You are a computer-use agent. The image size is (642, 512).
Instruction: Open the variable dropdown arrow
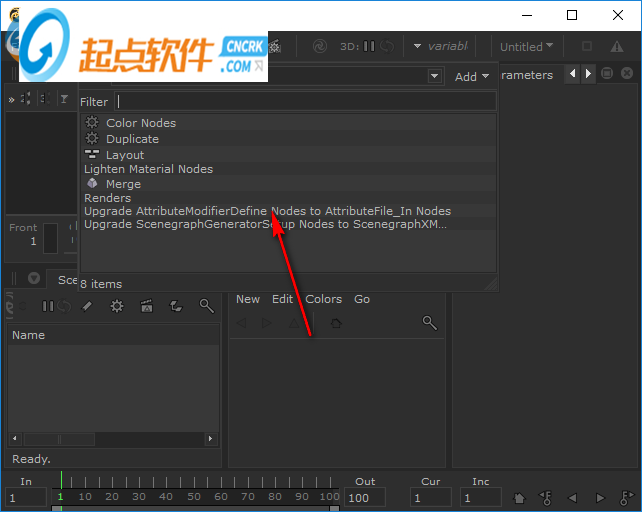[x=417, y=46]
